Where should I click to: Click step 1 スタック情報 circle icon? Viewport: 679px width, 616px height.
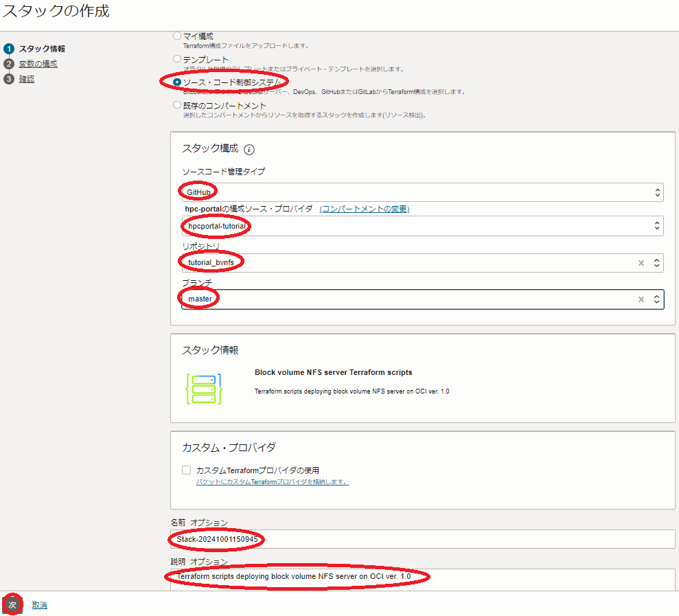click(9, 49)
